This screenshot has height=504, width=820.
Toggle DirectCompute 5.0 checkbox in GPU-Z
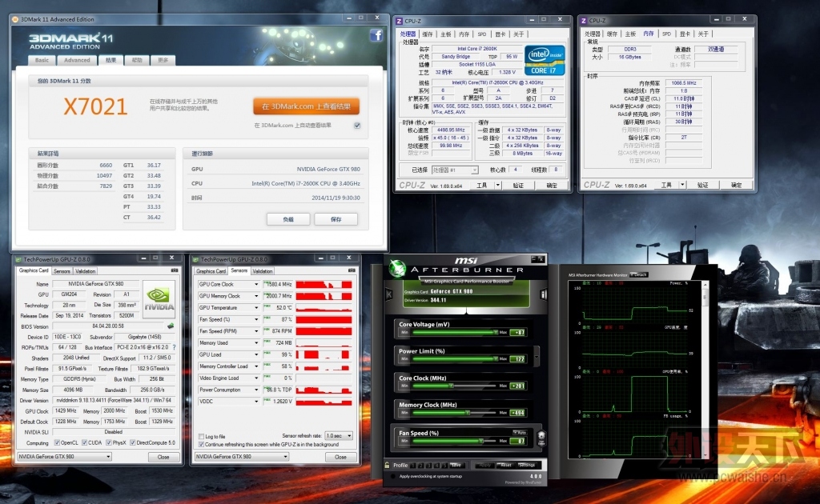coord(132,443)
